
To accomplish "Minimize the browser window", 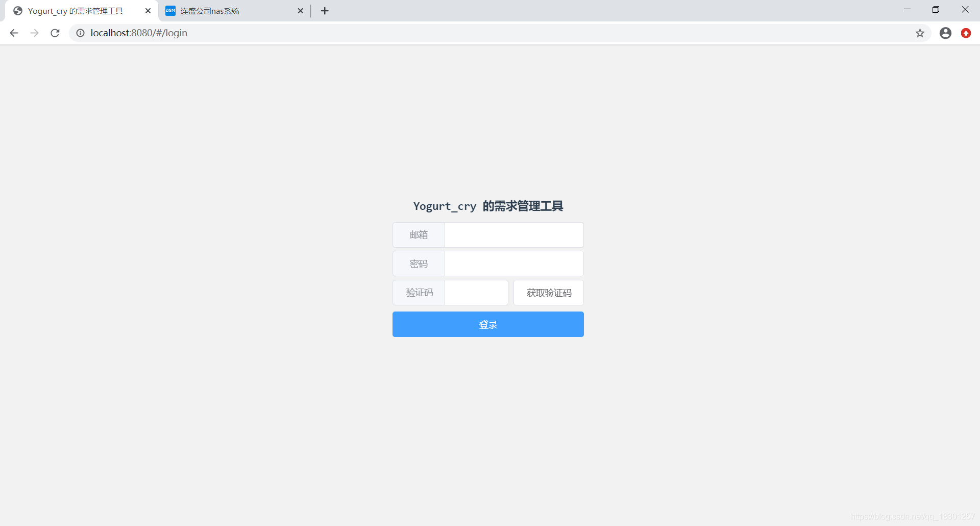I will pyautogui.click(x=907, y=9).
